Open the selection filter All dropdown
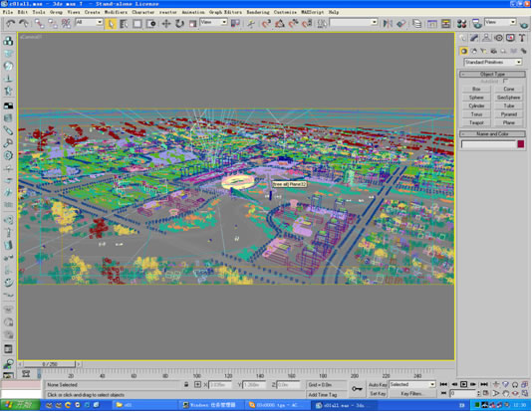This screenshot has height=412, width=532. pos(89,22)
